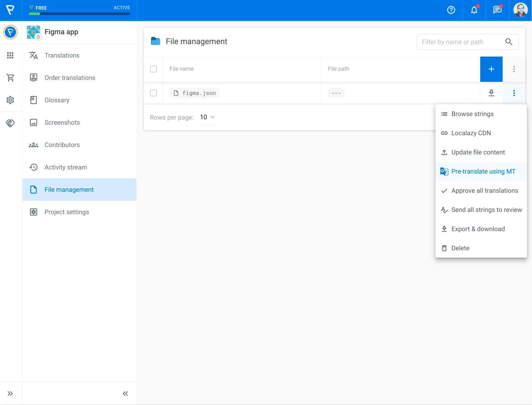The image size is (532, 405).
Task: Open the chat messages icon
Action: tap(497, 10)
